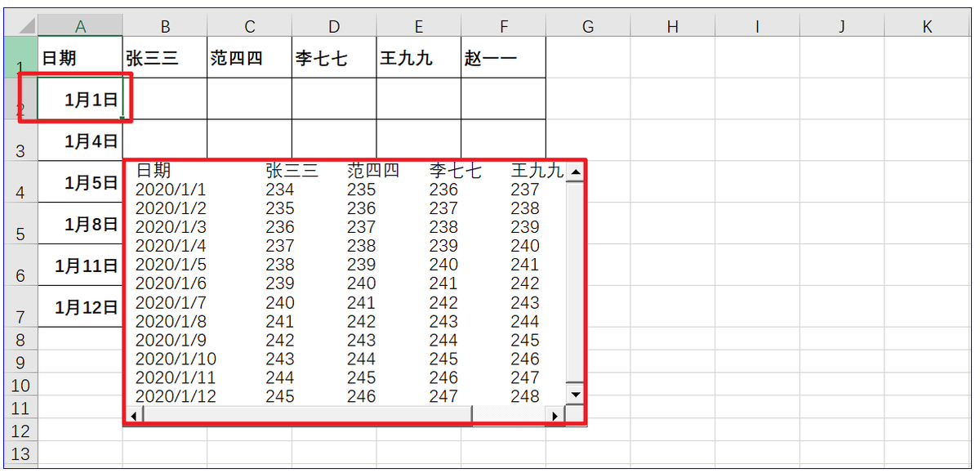The image size is (980, 473).
Task: Select column I header
Action: (757, 26)
